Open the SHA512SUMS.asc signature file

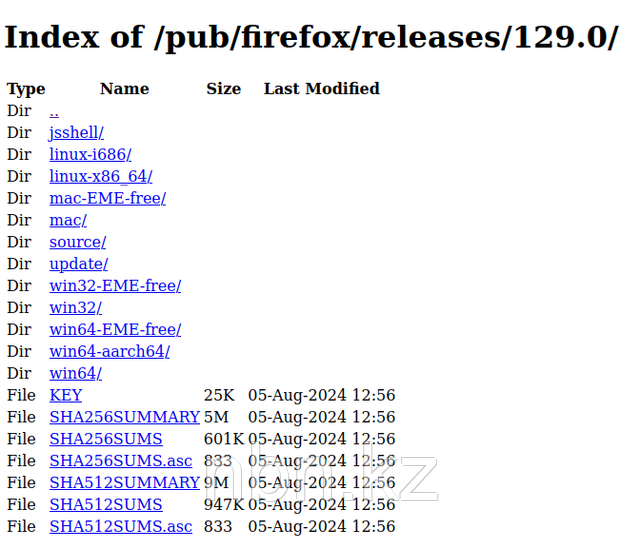(x=121, y=527)
